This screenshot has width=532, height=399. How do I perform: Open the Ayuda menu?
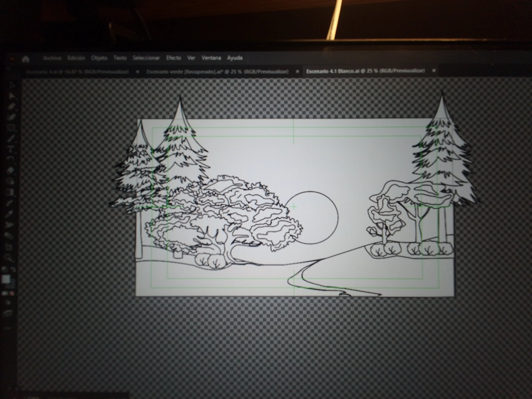click(x=235, y=58)
